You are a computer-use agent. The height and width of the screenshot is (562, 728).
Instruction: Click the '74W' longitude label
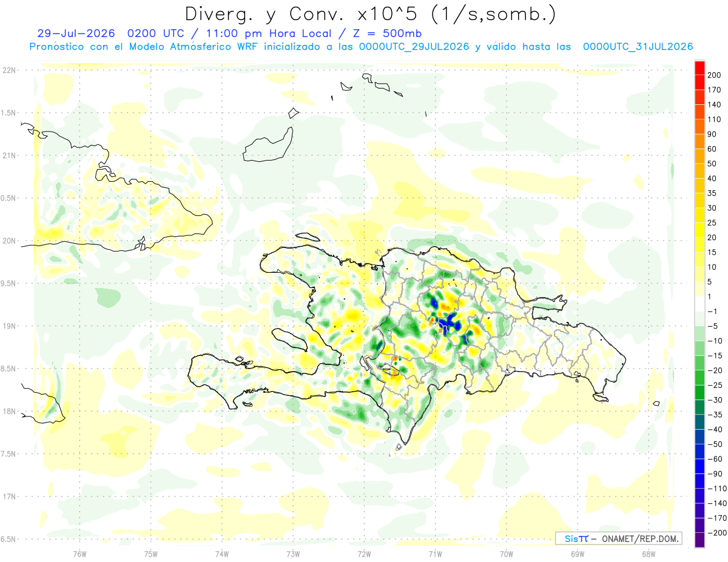pos(222,553)
